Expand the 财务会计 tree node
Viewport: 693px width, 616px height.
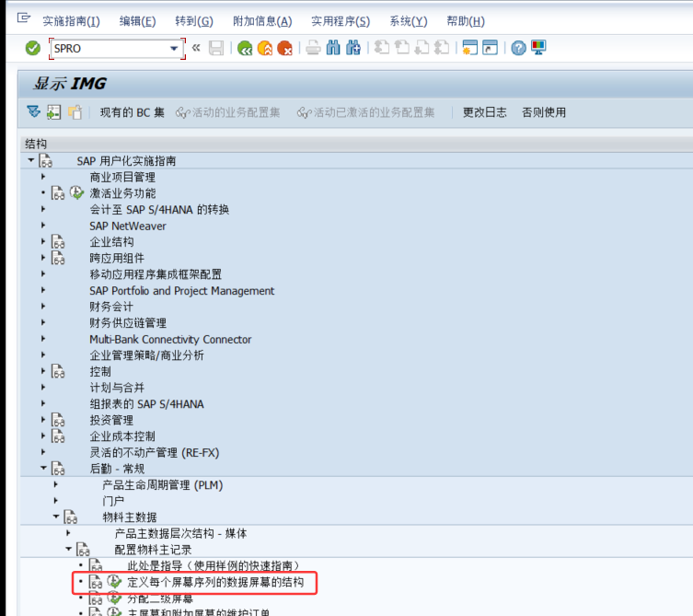42,307
